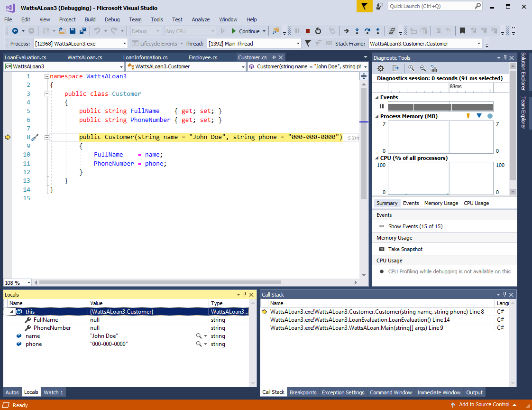Click the Restart debugging icon
Screen dimensions: 532x410
pos(318,31)
